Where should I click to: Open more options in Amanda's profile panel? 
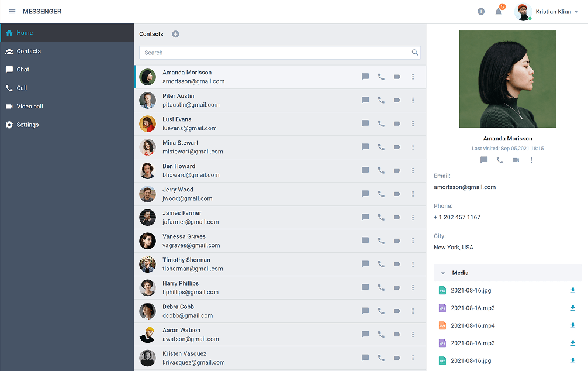[x=531, y=160]
